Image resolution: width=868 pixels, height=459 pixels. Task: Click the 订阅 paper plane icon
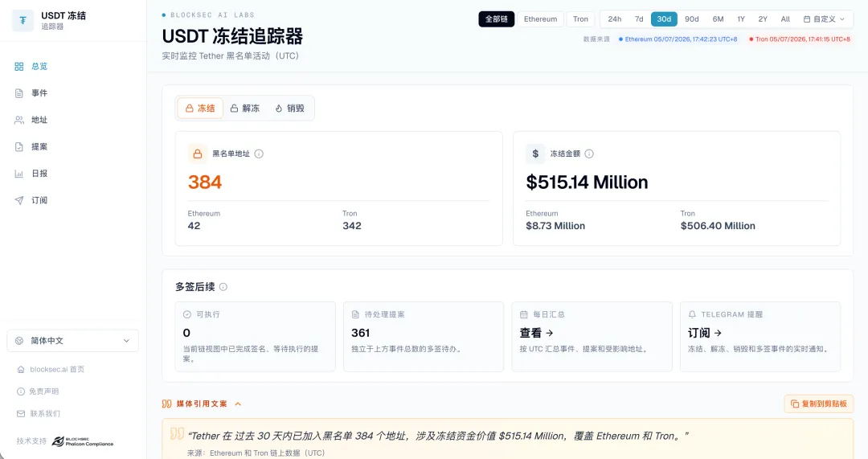[x=18, y=200]
